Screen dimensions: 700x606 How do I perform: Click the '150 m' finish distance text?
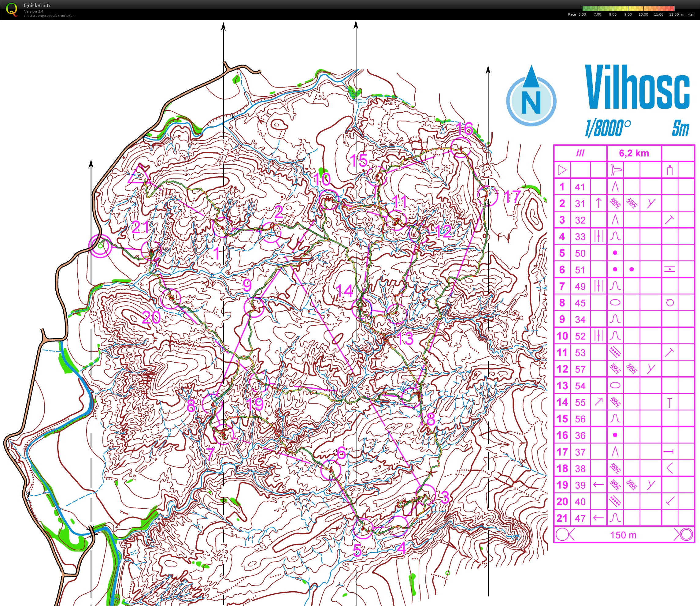623,535
